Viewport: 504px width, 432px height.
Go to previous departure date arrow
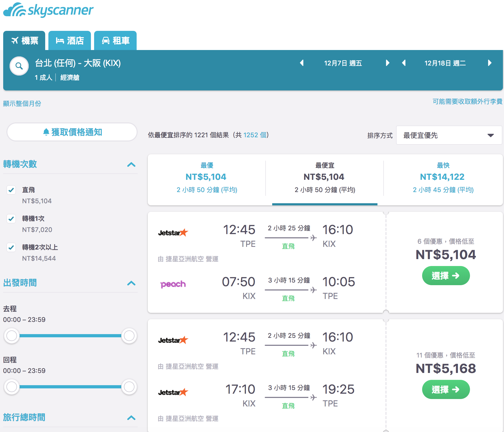pos(302,63)
